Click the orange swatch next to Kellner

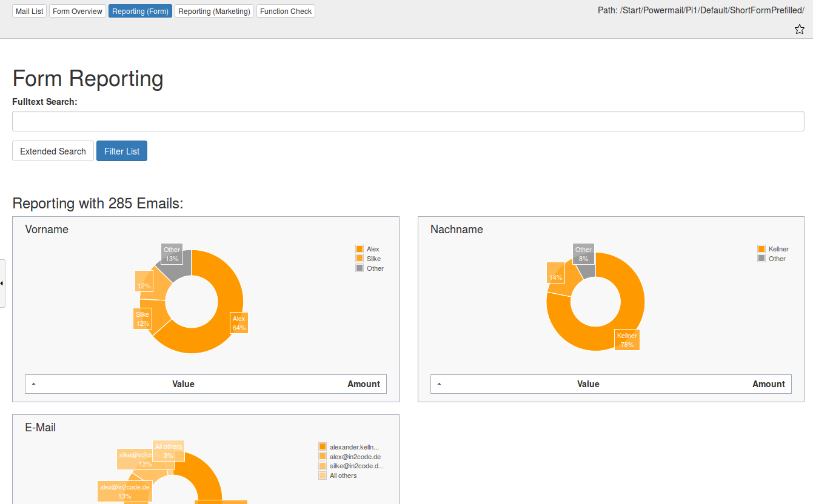point(761,248)
